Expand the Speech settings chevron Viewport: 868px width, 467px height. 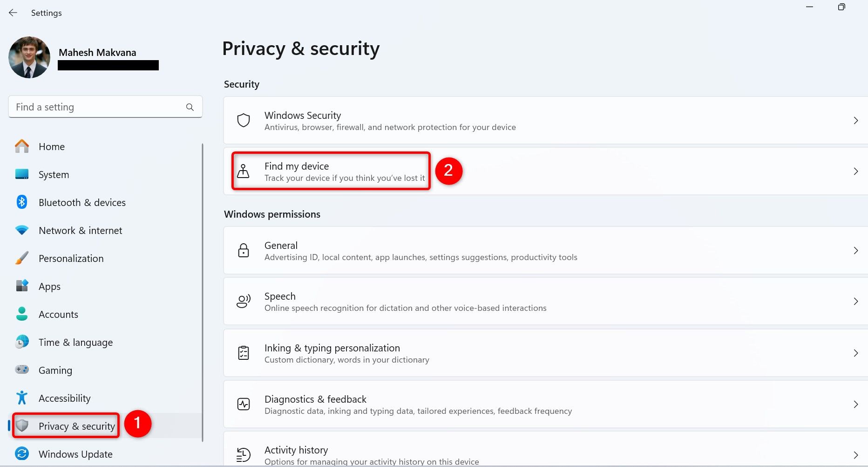point(856,301)
